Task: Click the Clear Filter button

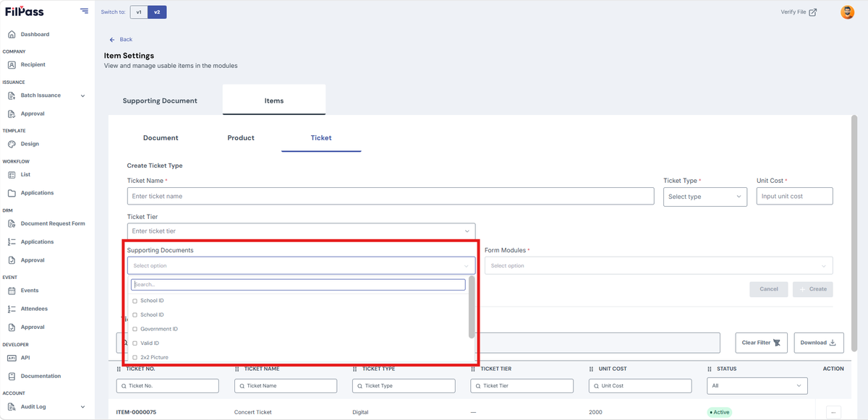Action: tap(762, 343)
